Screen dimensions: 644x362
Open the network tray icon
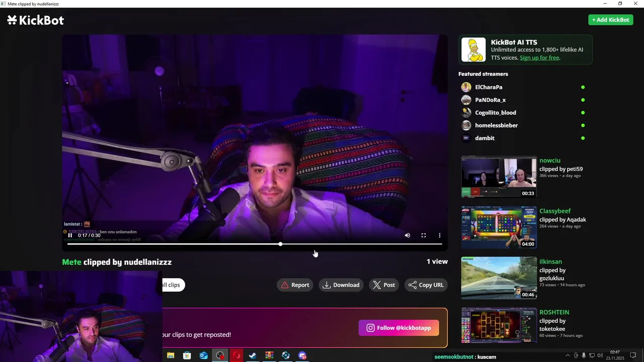pos(592,355)
